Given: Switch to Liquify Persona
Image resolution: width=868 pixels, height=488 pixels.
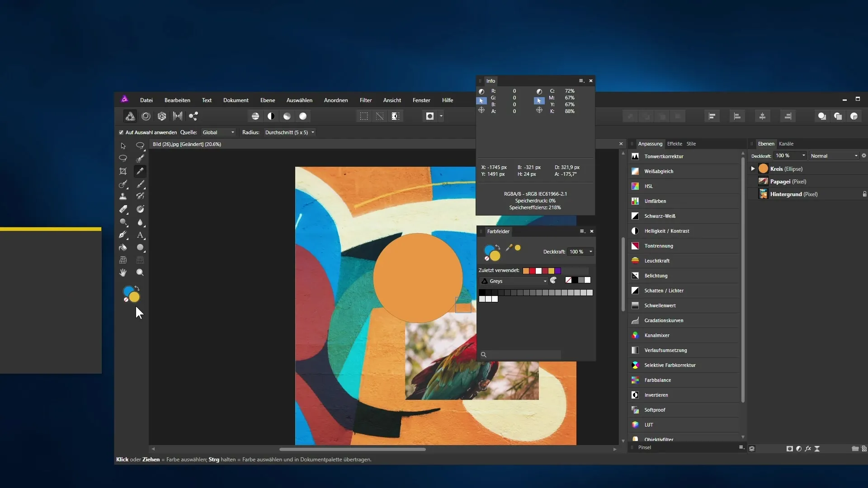Looking at the screenshot, I should pyautogui.click(x=146, y=116).
